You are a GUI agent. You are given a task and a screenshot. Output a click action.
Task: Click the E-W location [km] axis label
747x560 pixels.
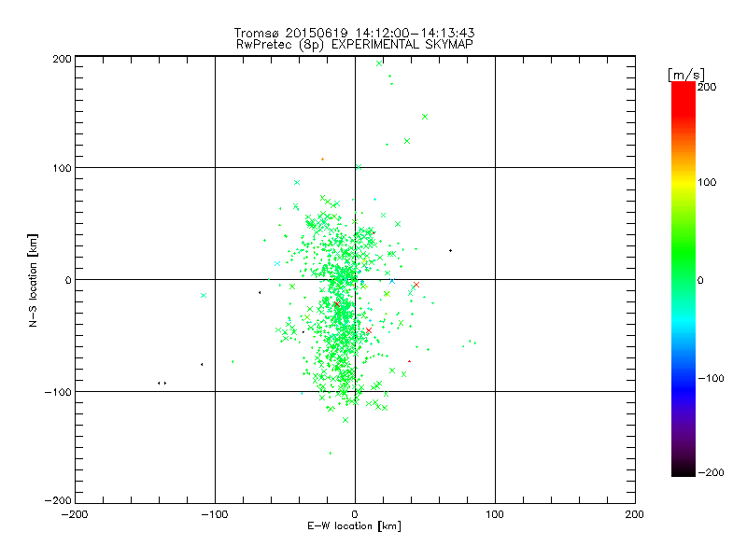[354, 526]
